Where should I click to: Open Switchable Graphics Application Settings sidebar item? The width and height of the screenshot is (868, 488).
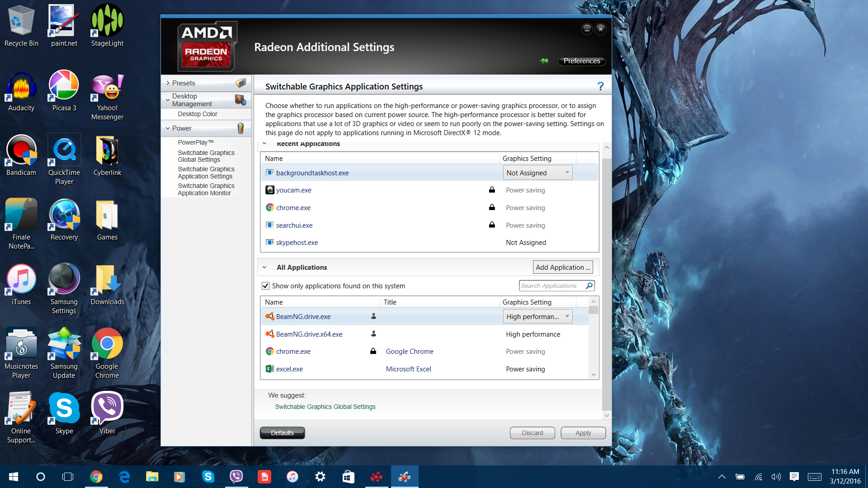[206, 173]
